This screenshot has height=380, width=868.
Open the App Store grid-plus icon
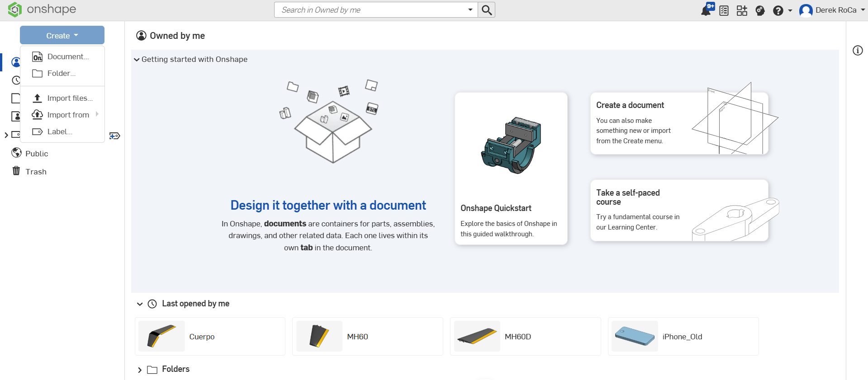coord(742,10)
